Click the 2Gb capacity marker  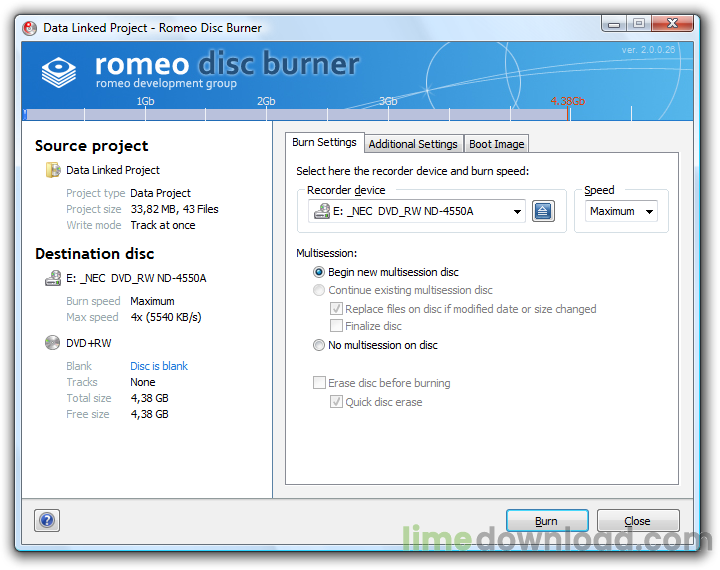pos(266,101)
